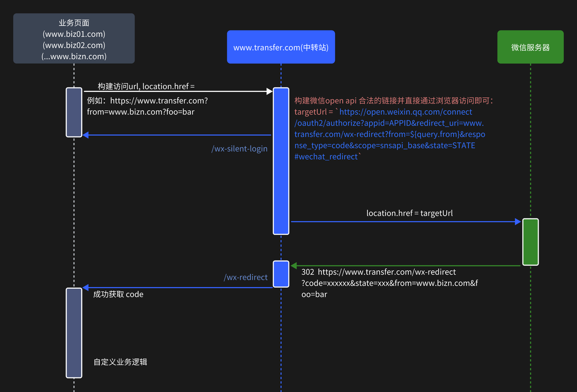577x392 pixels.
Task: Select the www.transfer.com(中转站) participant box
Action: 281,47
